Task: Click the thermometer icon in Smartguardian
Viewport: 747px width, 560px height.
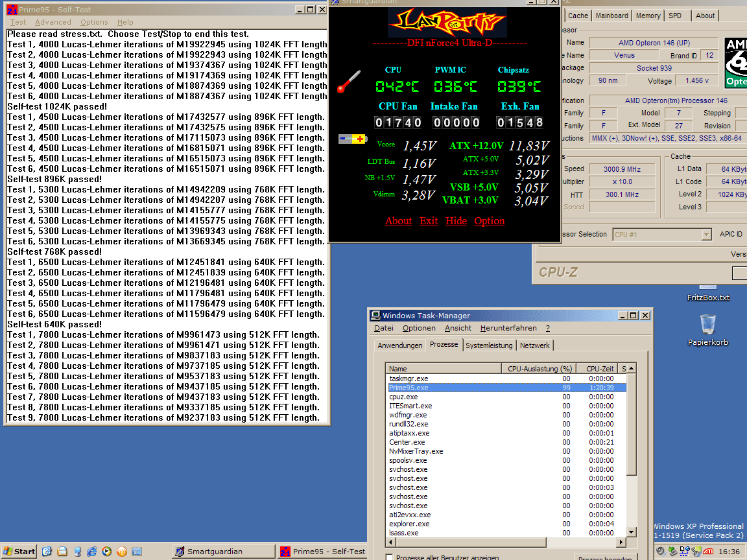Action: (x=349, y=82)
